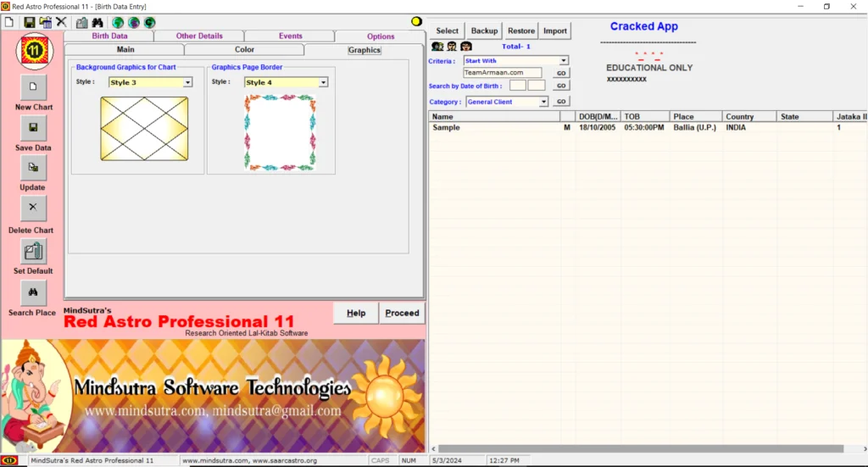868x467 pixels.
Task: Click the Search Place binoculars icon
Action: tap(33, 292)
